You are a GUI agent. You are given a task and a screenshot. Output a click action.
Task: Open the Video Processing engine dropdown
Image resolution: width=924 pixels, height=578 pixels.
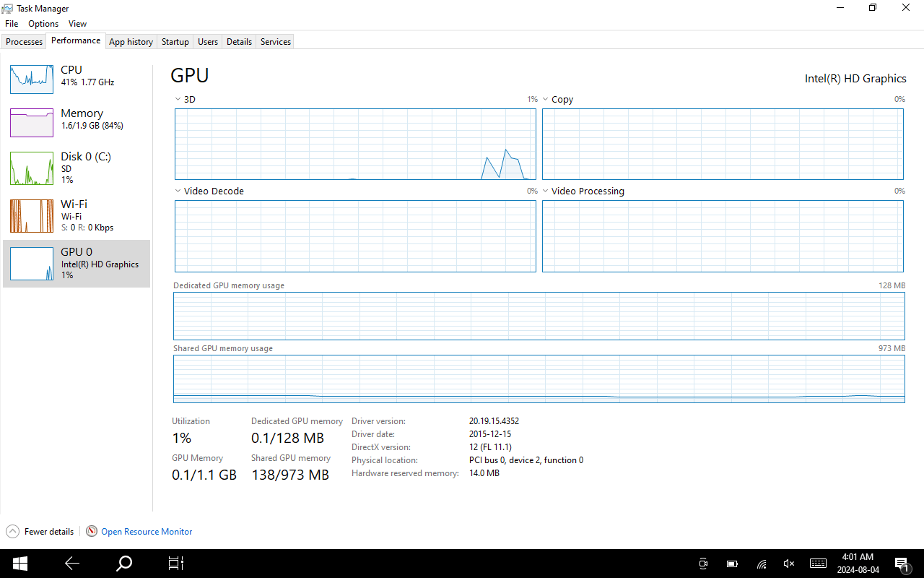(546, 191)
